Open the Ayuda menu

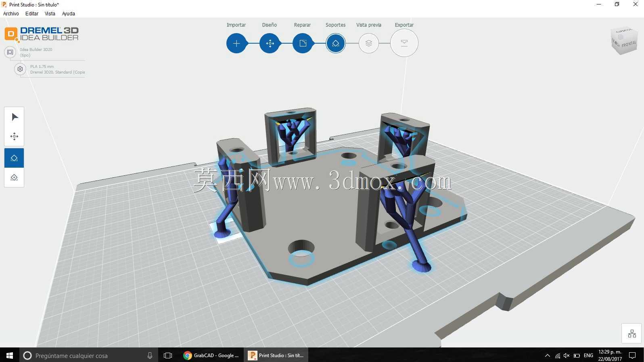[x=69, y=13]
